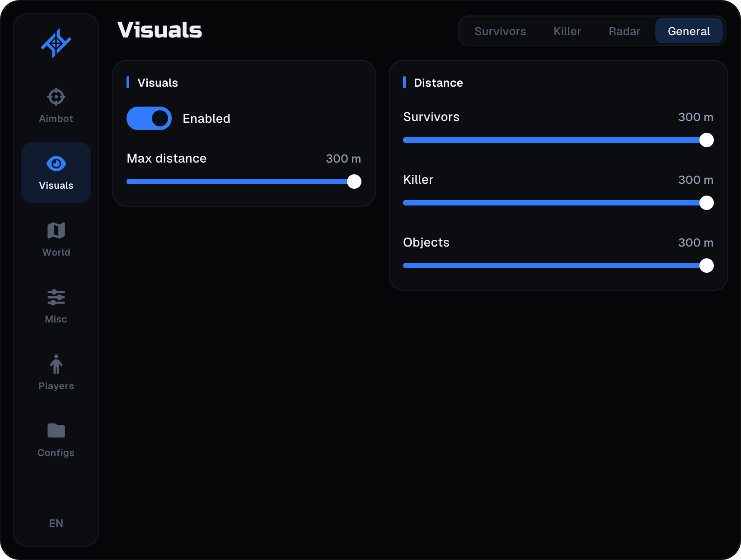Click the Objects distance slider track
This screenshot has height=560, width=741.
(x=558, y=266)
